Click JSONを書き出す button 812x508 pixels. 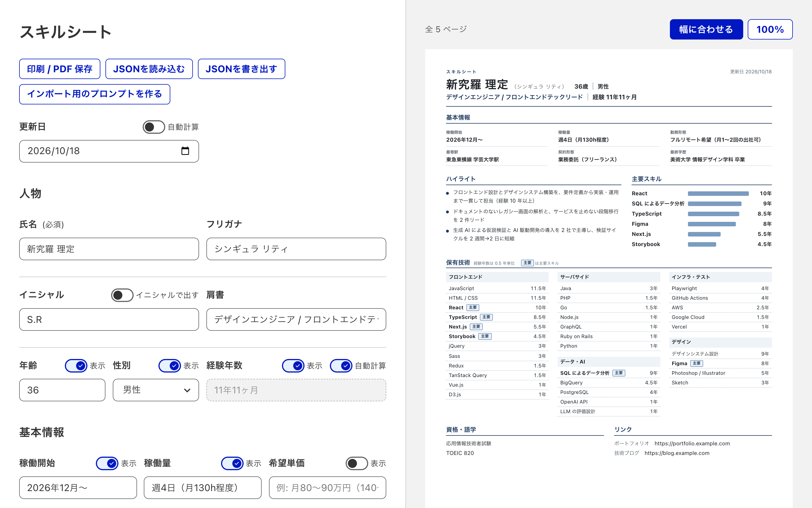pyautogui.click(x=242, y=69)
